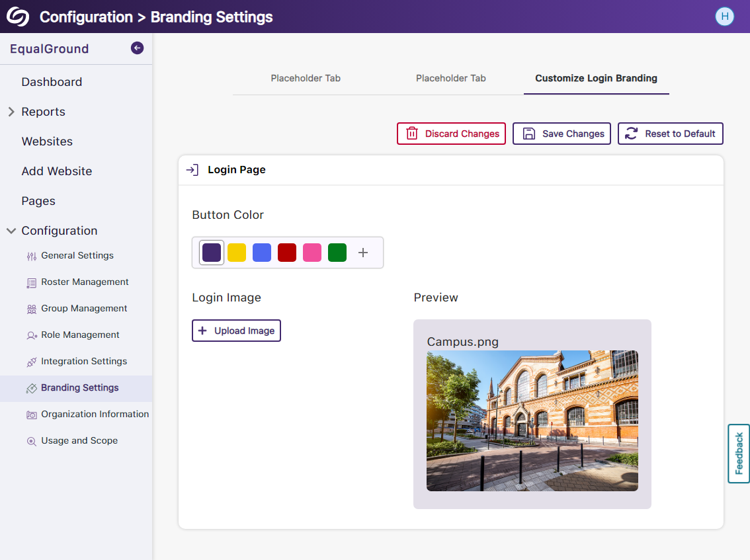Image resolution: width=750 pixels, height=560 pixels.
Task: Click the Upload Image button
Action: [236, 331]
